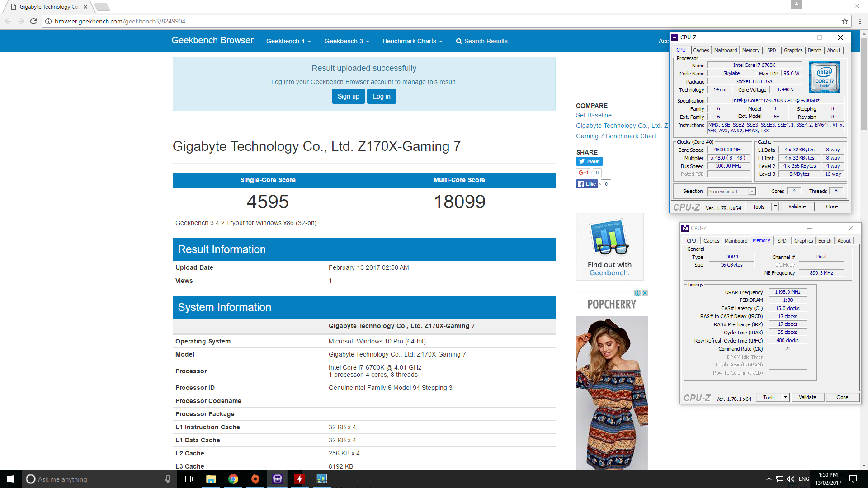The height and width of the screenshot is (488, 868).
Task: Show hidden system tray icons
Action: (x=769, y=479)
